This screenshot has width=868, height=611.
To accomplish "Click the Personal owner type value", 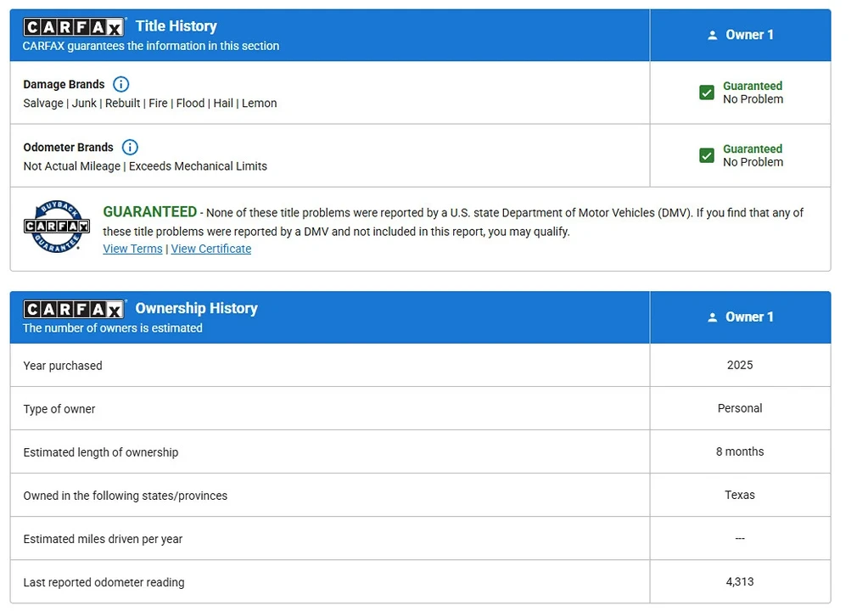I will tap(740, 408).
